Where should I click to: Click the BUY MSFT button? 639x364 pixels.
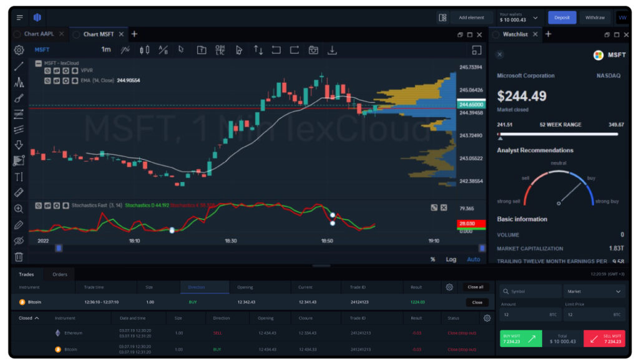520,338
